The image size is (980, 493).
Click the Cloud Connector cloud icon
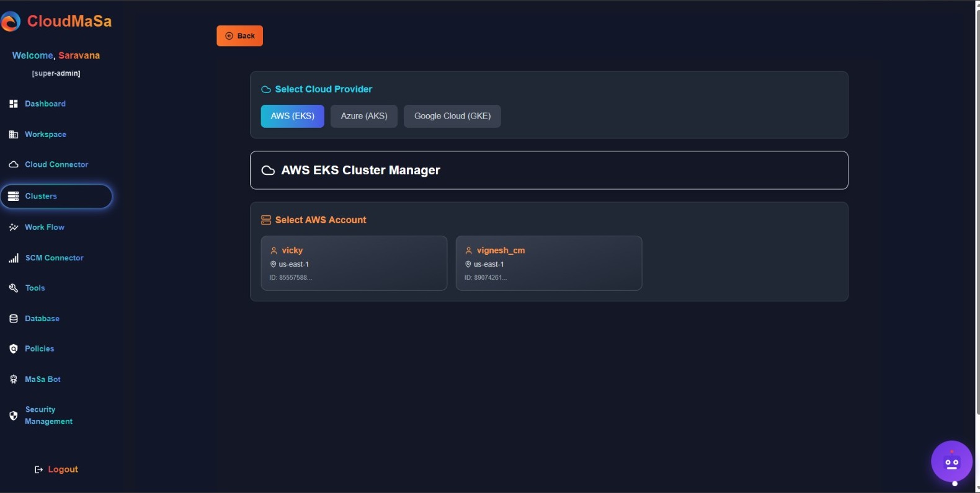click(x=14, y=165)
